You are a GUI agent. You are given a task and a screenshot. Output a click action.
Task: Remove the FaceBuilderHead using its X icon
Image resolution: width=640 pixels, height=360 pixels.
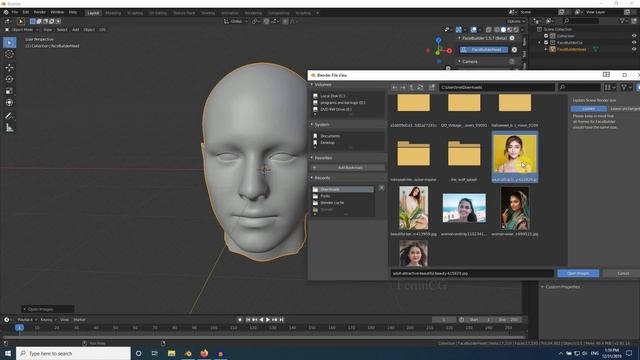coord(514,50)
